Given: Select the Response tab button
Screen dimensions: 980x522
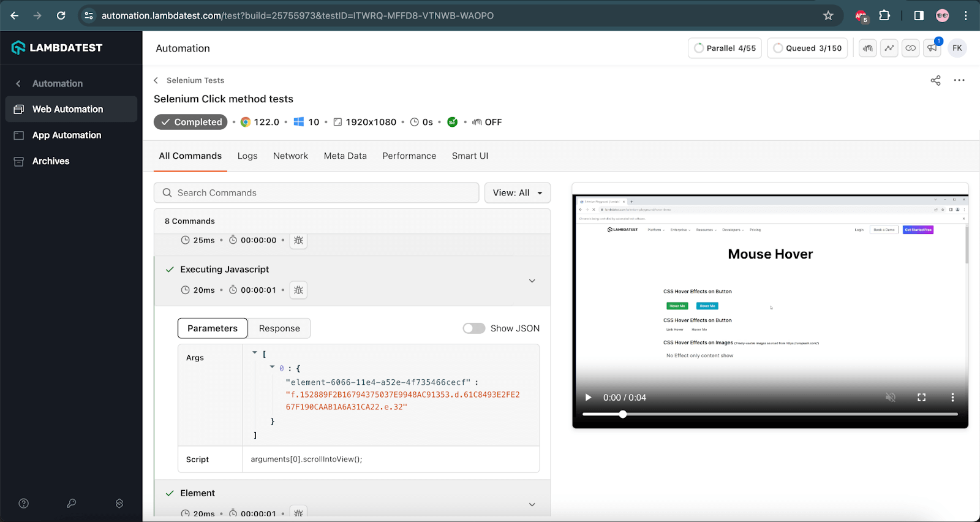Looking at the screenshot, I should tap(279, 328).
